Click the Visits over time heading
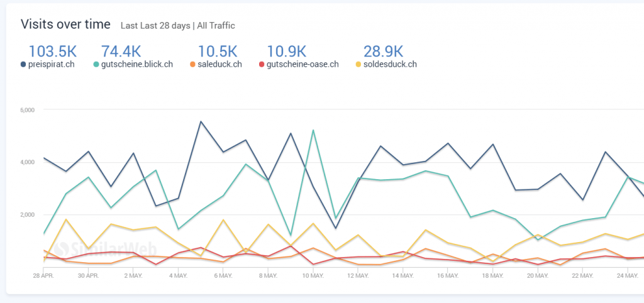Screen dimensions: 644x303 pos(66,25)
